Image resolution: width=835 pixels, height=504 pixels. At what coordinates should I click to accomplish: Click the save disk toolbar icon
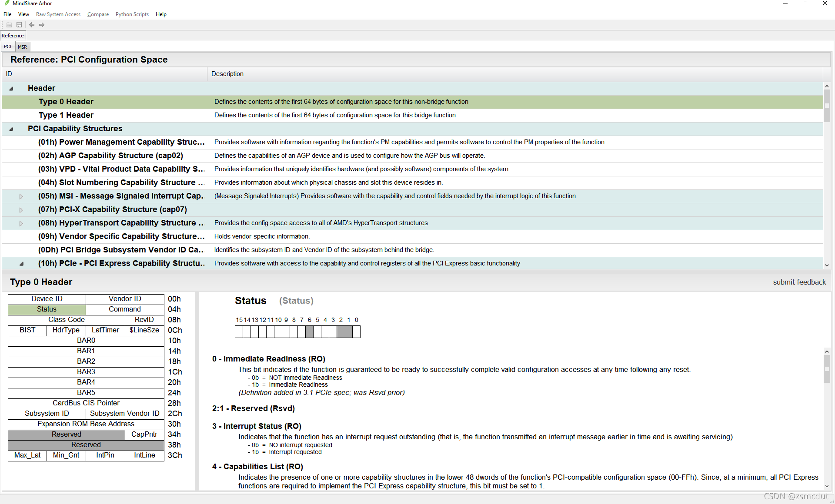[19, 25]
